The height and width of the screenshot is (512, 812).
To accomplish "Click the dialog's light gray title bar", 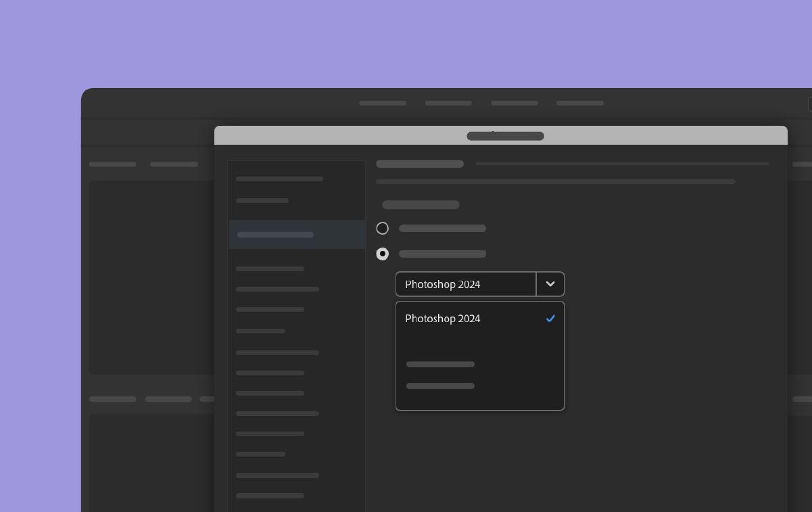I will click(501, 135).
